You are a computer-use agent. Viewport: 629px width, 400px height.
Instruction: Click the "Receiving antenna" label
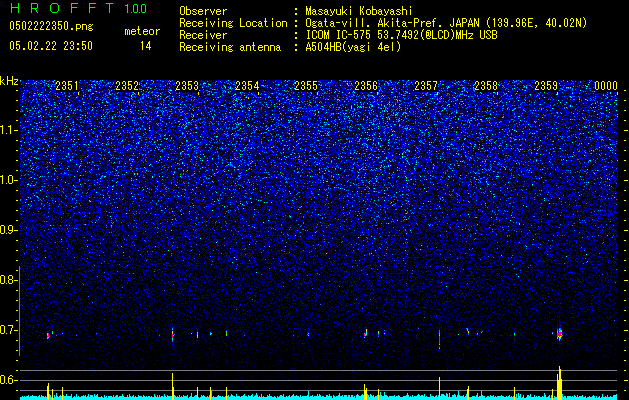230,47
